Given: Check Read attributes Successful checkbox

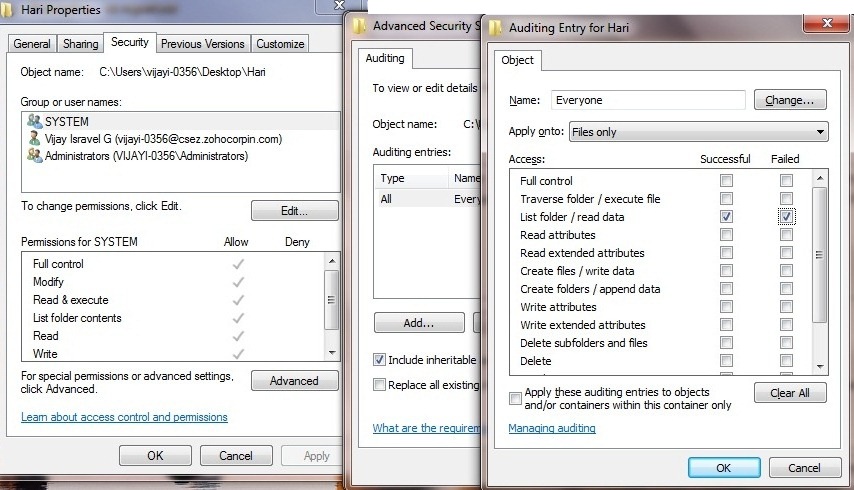Looking at the screenshot, I should click(726, 234).
